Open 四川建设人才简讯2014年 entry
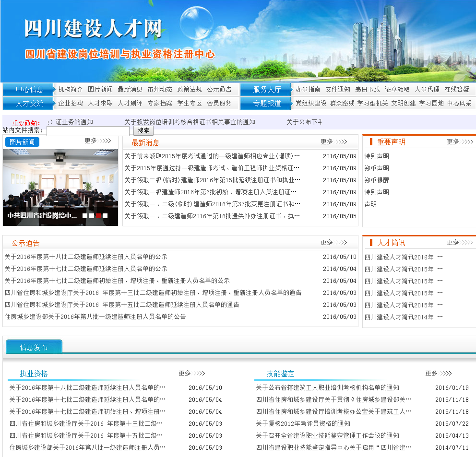This screenshot has height=457, width=476. pyautogui.click(x=404, y=317)
